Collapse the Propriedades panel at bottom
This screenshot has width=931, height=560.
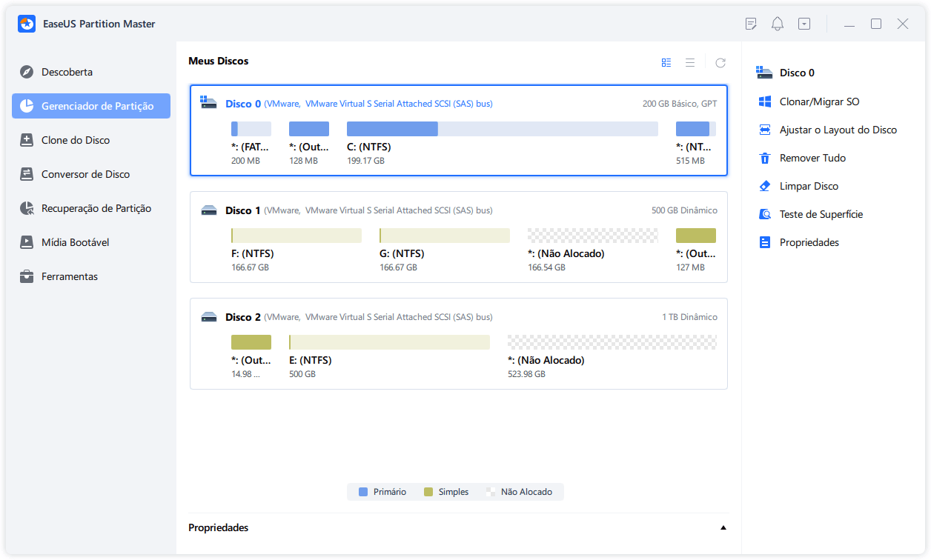723,527
